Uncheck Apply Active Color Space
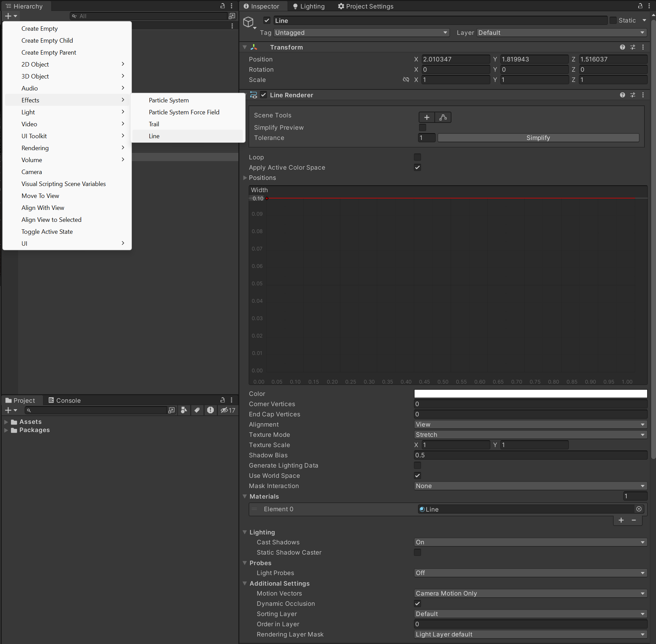This screenshot has height=644, width=656. (x=417, y=167)
